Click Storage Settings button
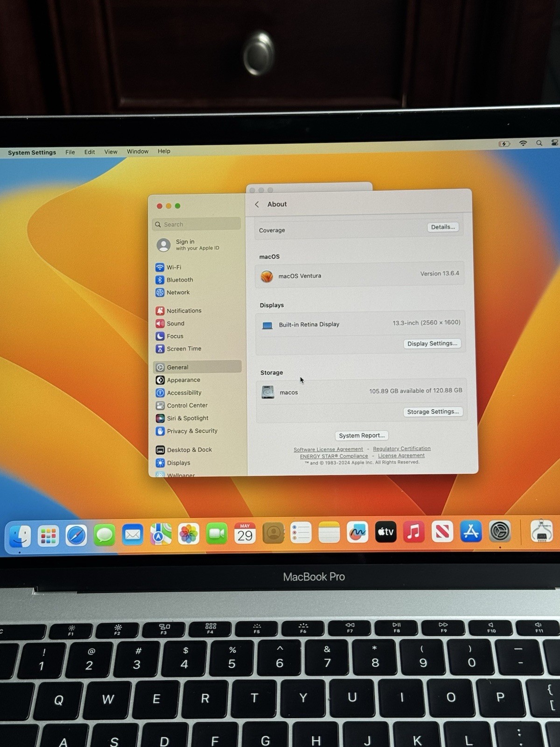Image resolution: width=560 pixels, height=747 pixels. pos(433,411)
